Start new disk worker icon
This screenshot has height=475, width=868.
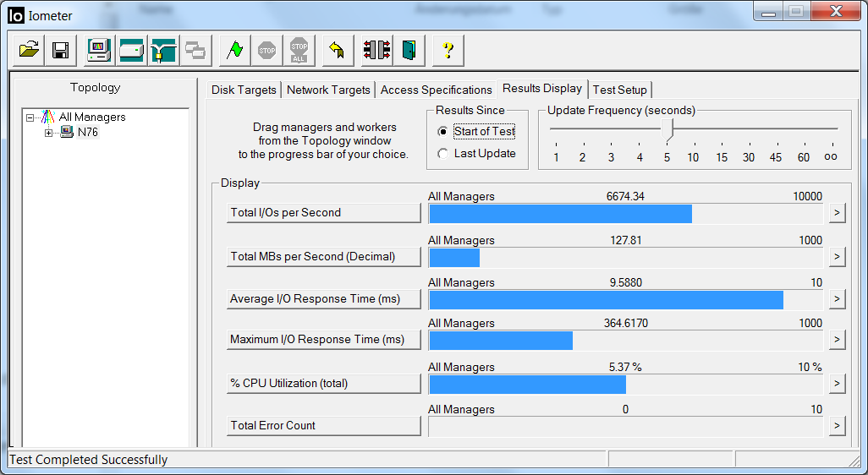coord(132,51)
